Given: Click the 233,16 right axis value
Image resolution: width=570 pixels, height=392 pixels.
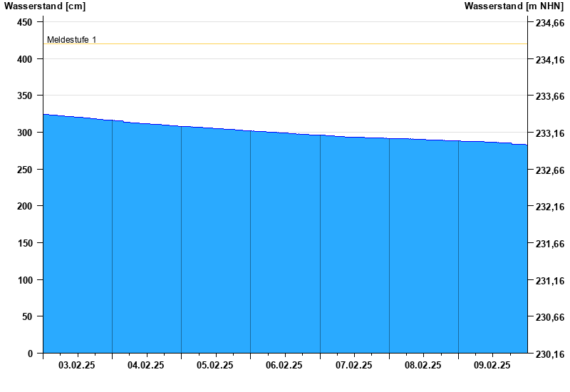Looking at the screenshot, I should (x=550, y=133).
